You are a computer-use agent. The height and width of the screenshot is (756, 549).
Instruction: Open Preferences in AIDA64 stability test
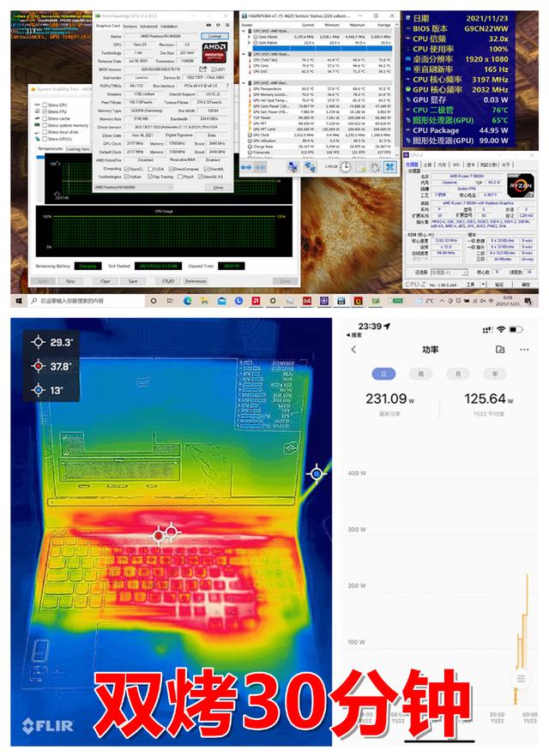point(196,280)
